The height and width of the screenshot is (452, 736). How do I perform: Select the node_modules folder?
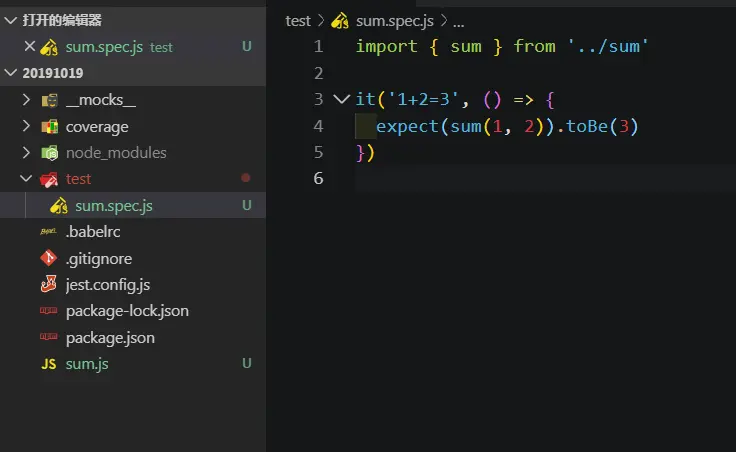pyautogui.click(x=116, y=153)
